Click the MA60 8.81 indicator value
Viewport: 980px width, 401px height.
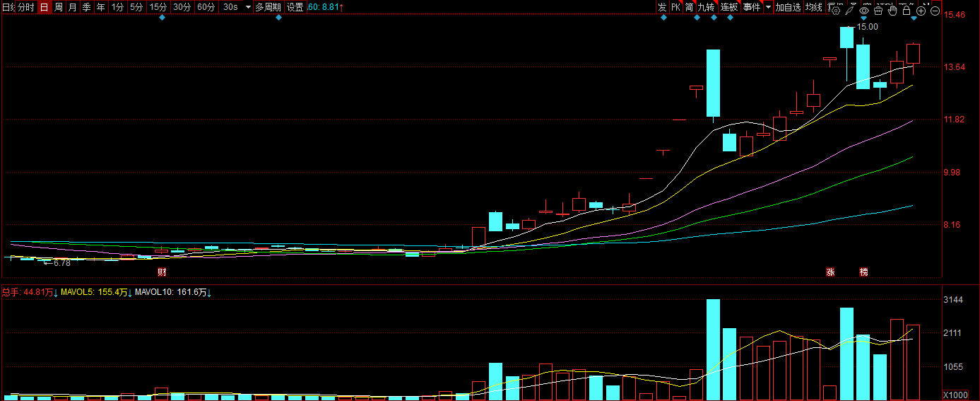326,7
